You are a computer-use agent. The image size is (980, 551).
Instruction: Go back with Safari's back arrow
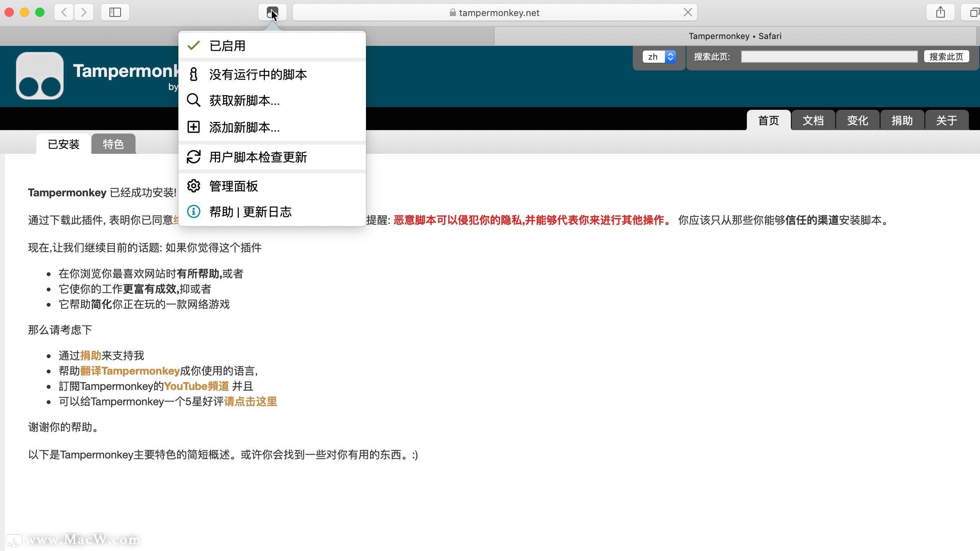(64, 13)
